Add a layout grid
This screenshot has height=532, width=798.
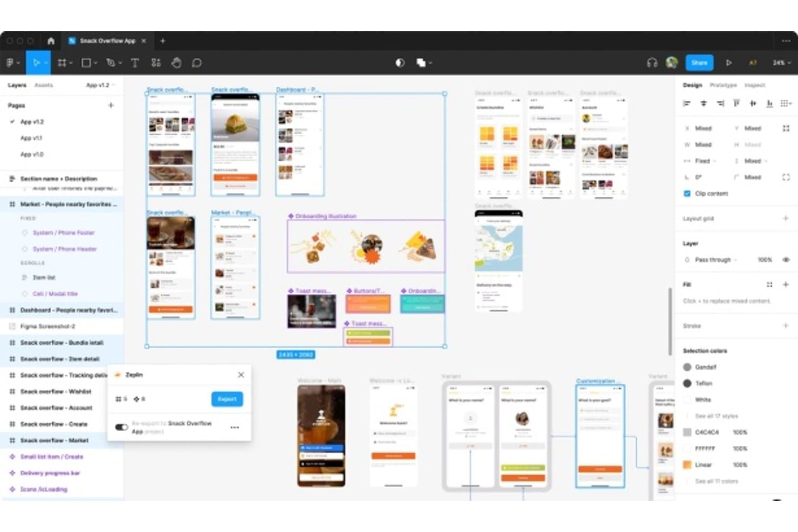pyautogui.click(x=786, y=218)
